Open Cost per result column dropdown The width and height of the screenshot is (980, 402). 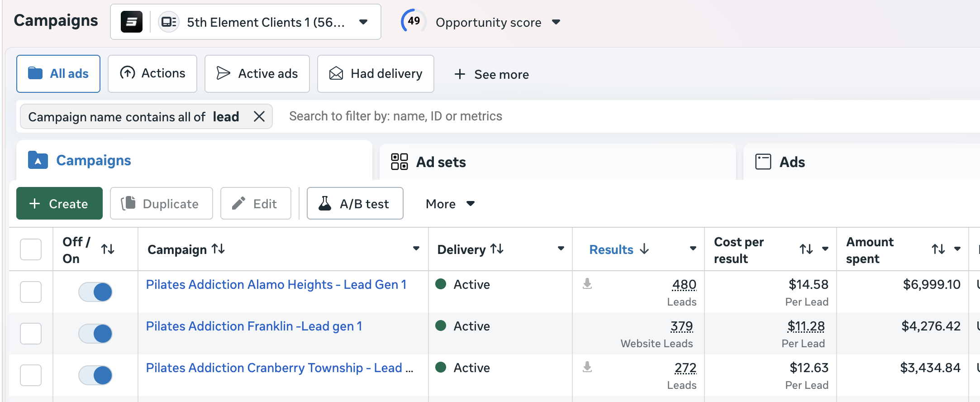tap(825, 249)
